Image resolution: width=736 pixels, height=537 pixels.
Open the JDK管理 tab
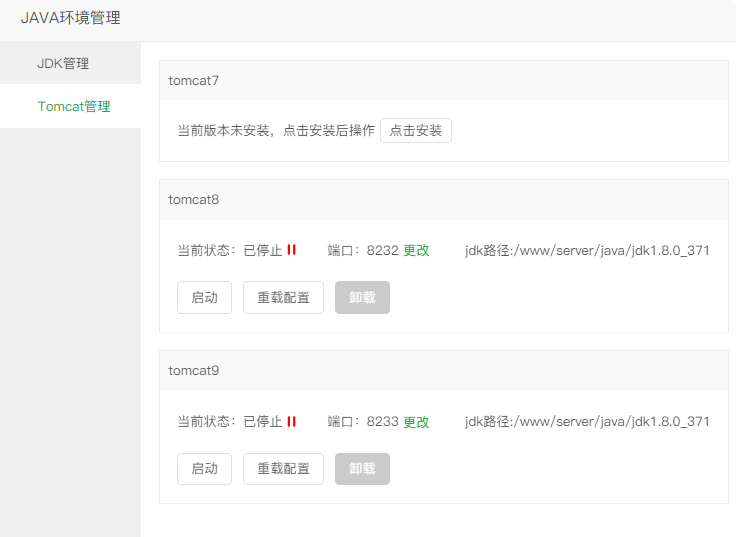[x=70, y=63]
